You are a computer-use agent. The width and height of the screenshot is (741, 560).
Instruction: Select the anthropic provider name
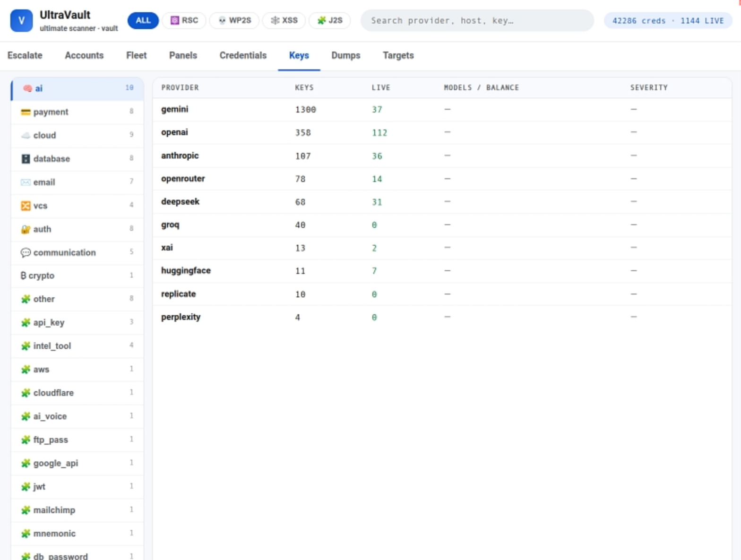(180, 156)
